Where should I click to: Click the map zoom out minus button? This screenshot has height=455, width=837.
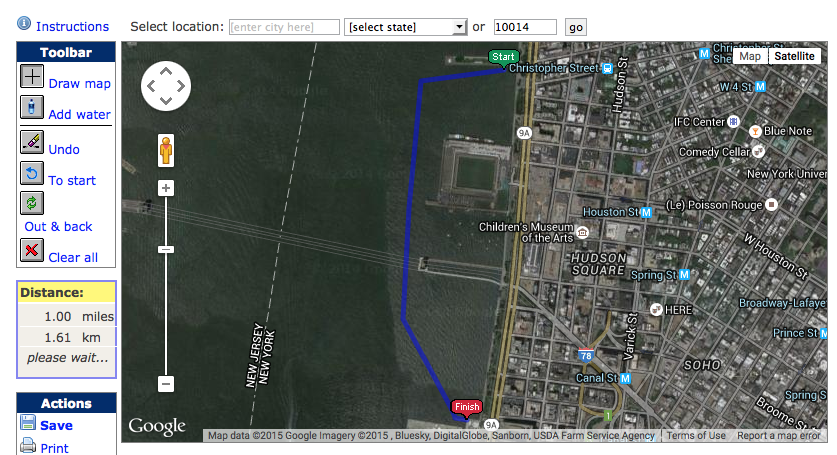coord(166,383)
